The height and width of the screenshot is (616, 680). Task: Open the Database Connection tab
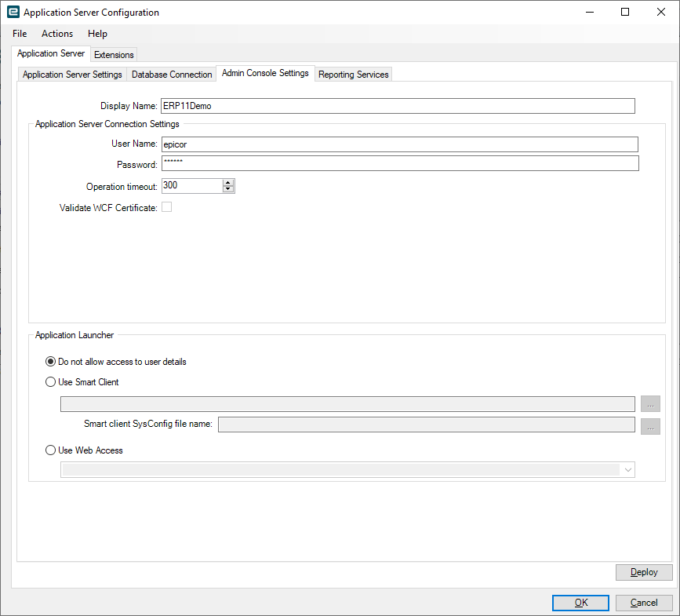tap(172, 75)
